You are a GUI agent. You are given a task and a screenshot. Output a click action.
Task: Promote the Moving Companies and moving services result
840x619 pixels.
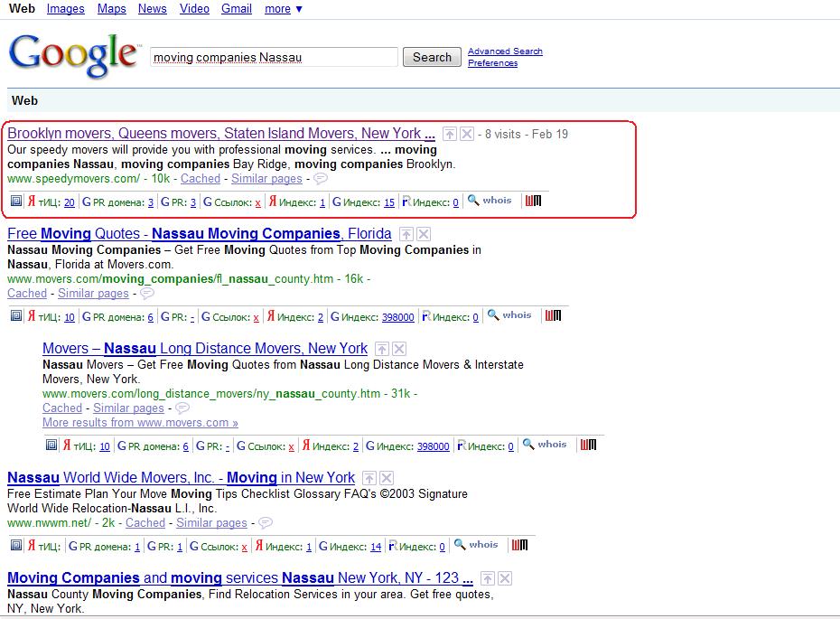pos(487,578)
